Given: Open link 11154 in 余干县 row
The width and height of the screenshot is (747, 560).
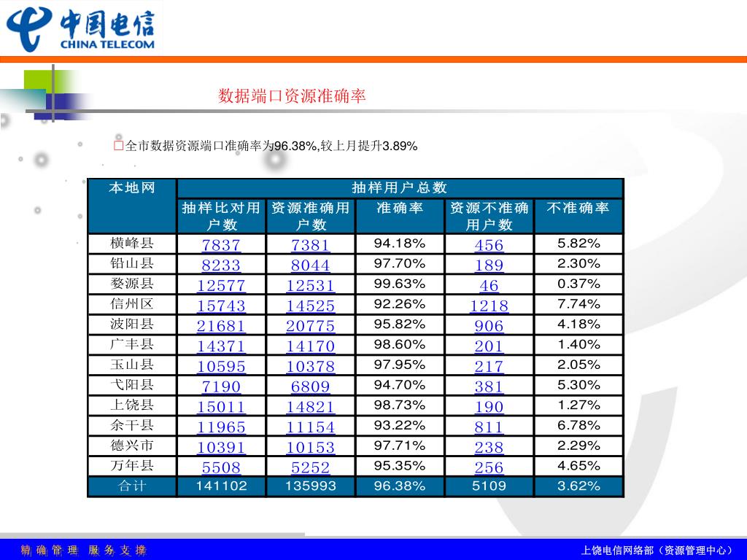Looking at the screenshot, I should (x=310, y=427).
